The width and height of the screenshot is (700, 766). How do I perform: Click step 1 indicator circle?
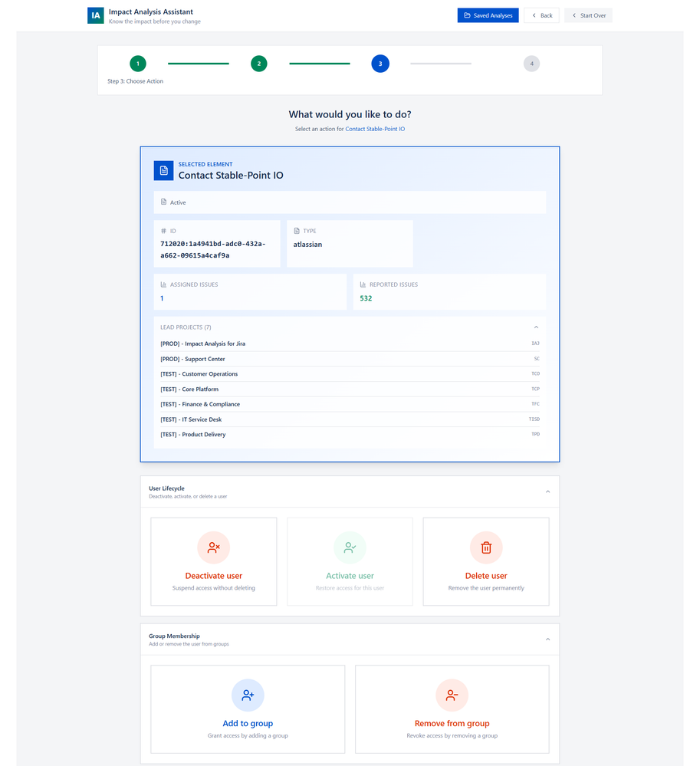pyautogui.click(x=137, y=64)
